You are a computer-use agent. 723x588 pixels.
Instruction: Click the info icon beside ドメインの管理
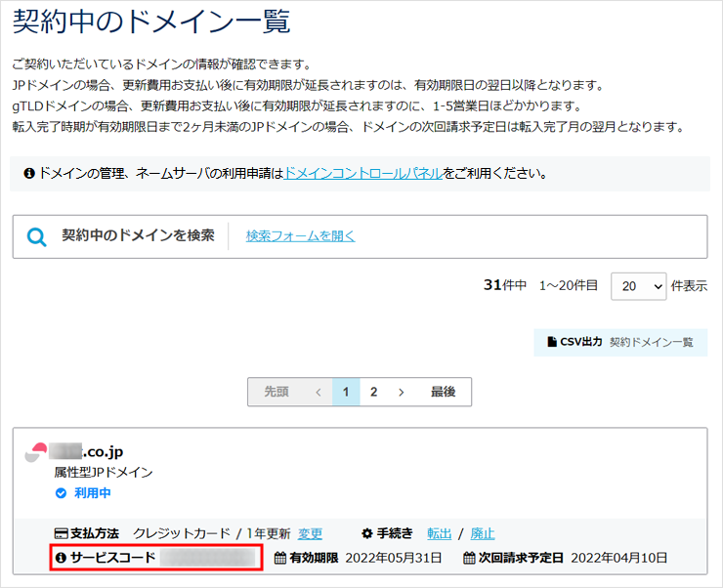[29, 174]
